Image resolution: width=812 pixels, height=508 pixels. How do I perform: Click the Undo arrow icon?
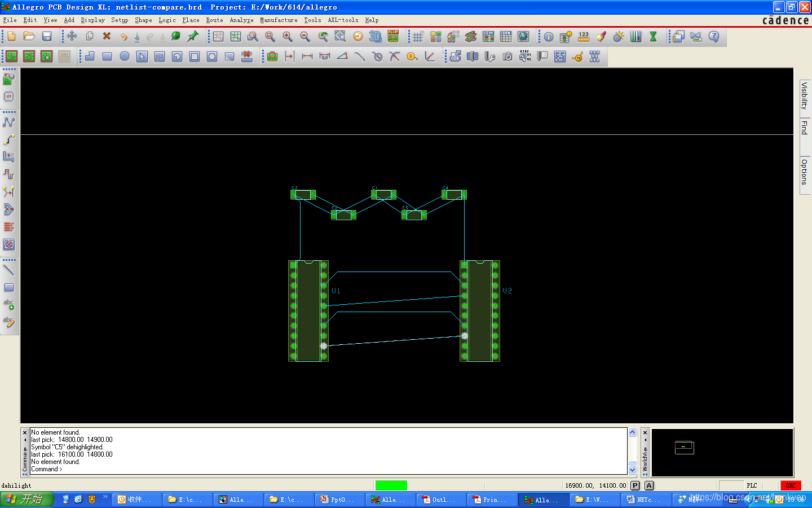[x=124, y=37]
